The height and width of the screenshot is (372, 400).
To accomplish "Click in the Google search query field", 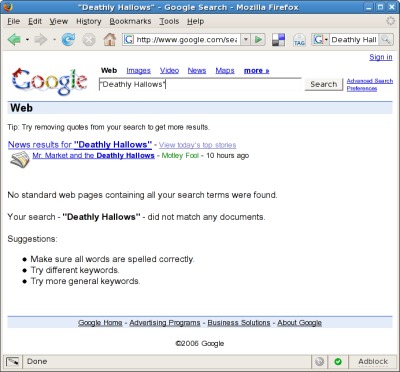I will click(200, 84).
